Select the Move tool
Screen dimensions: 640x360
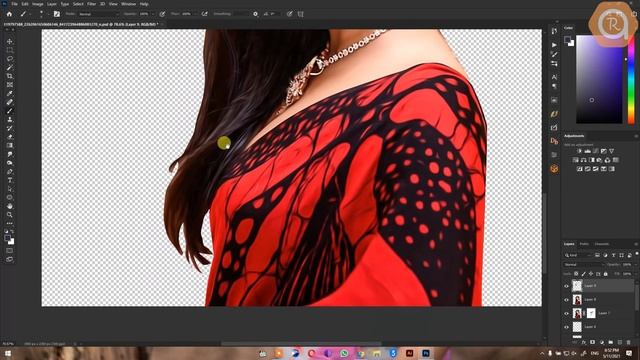click(x=9, y=41)
